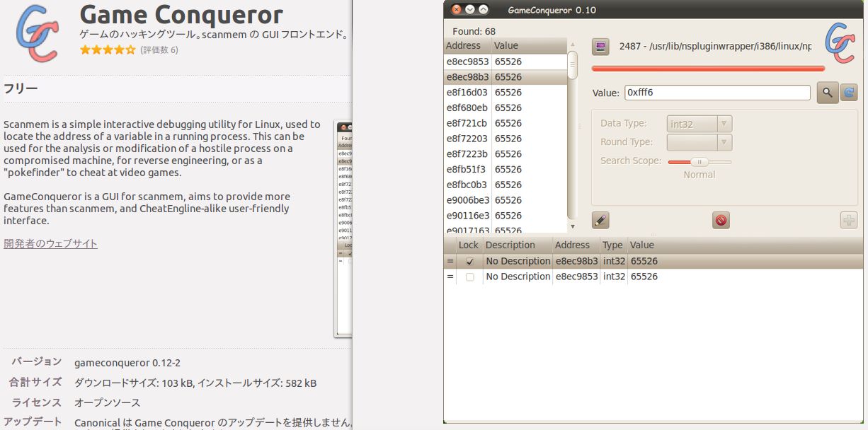Click the 'オープンソース' license text
The width and height of the screenshot is (868, 430).
click(x=108, y=402)
